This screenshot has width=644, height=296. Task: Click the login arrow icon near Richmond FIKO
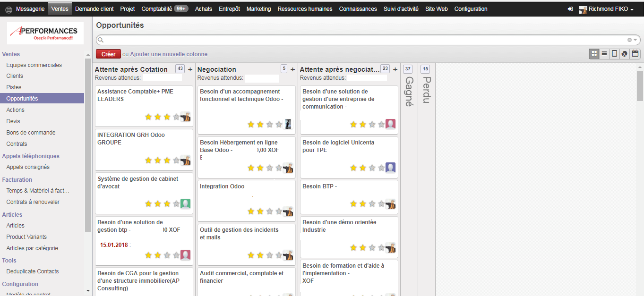pos(570,8)
